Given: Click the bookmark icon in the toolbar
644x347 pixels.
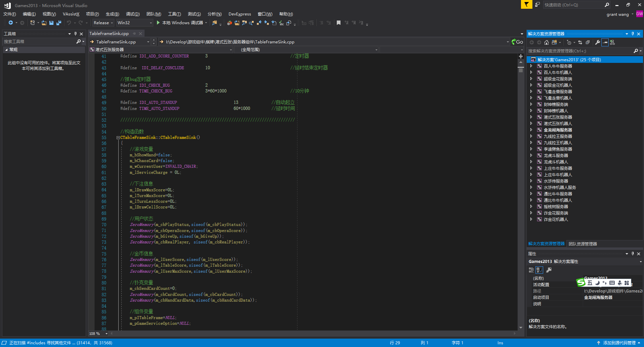Looking at the screenshot, I should click(x=338, y=23).
